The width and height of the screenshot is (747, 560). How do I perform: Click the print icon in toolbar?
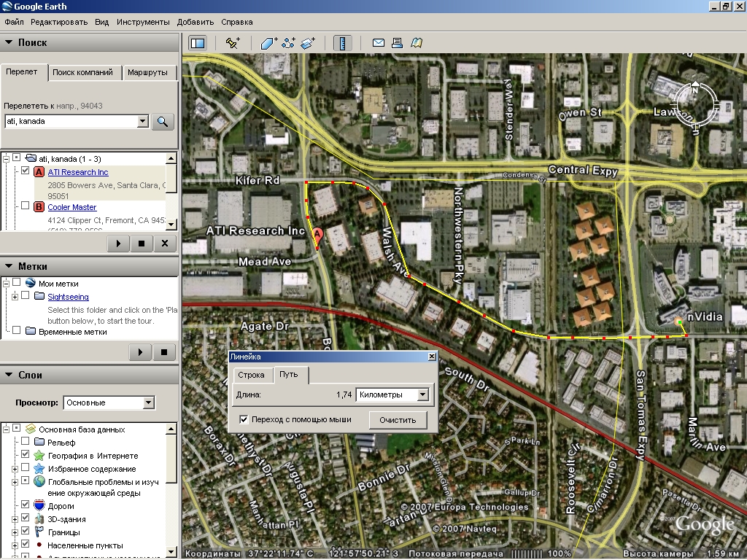coord(397,43)
